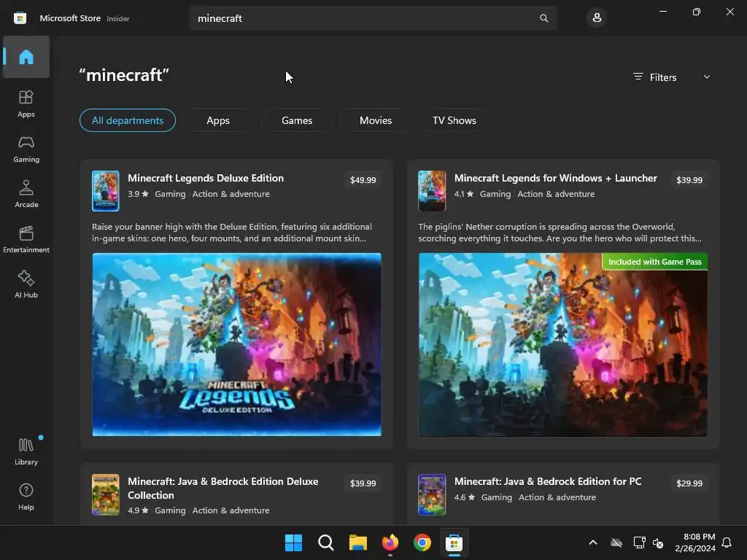Click the $29.99 price button
The image size is (747, 560).
tap(689, 483)
